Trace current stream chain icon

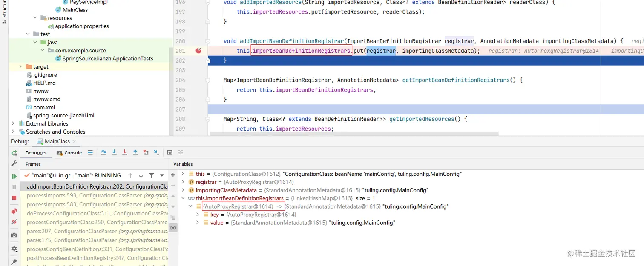[181, 152]
